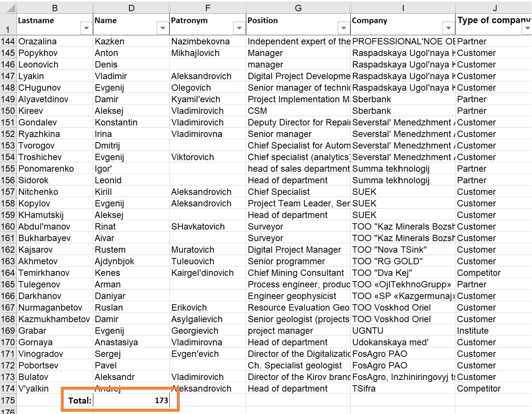Select column G by its header

[x=298, y=8]
